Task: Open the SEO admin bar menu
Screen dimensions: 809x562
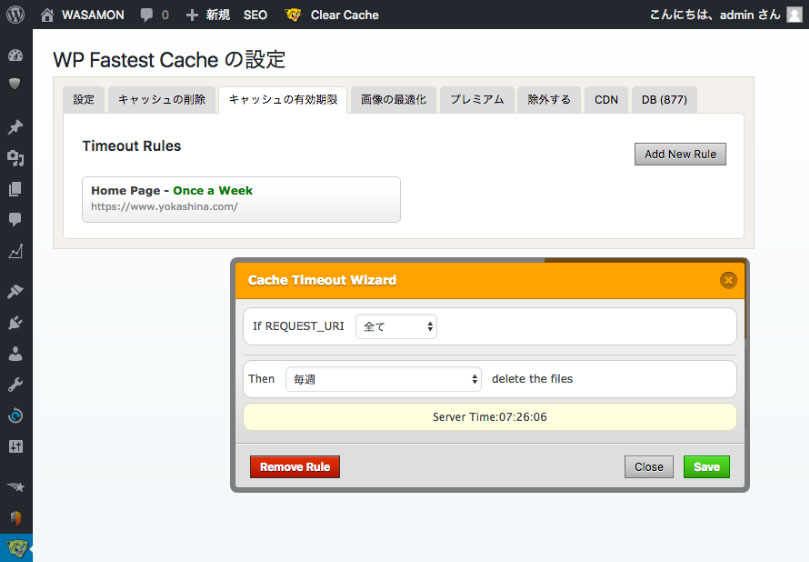Action: coord(255,15)
